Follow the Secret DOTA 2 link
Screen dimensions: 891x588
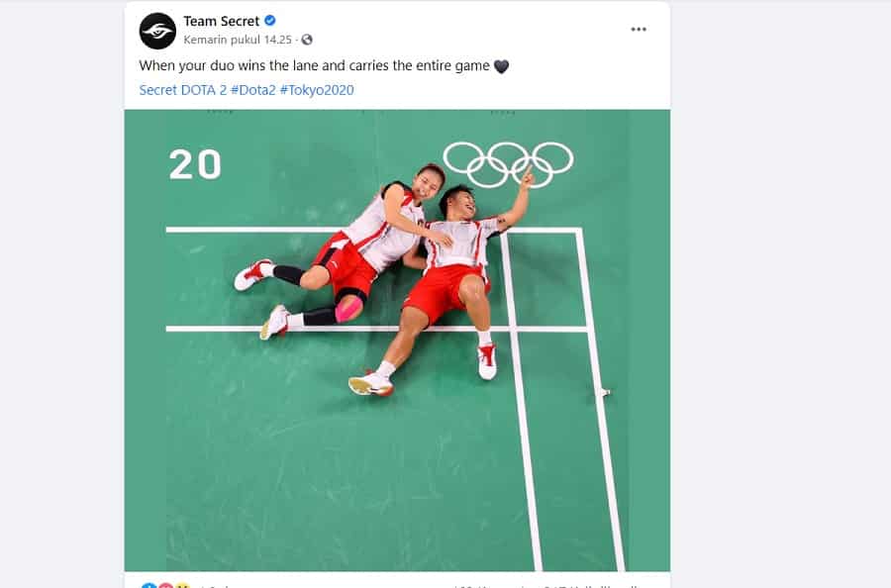[183, 90]
